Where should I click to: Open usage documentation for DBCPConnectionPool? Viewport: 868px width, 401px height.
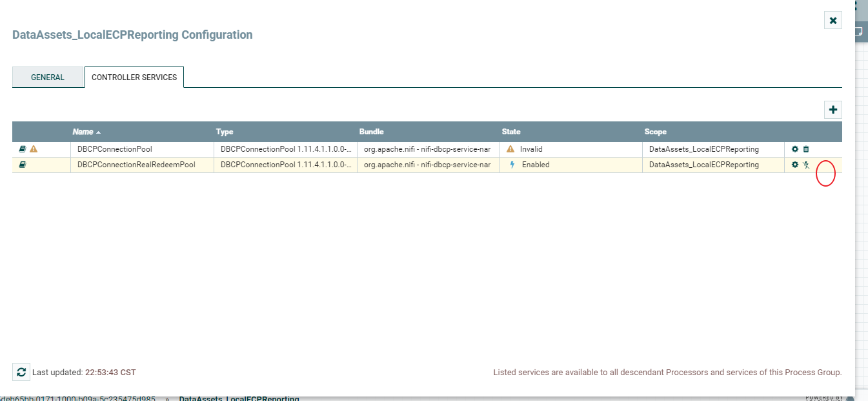pyautogui.click(x=21, y=149)
